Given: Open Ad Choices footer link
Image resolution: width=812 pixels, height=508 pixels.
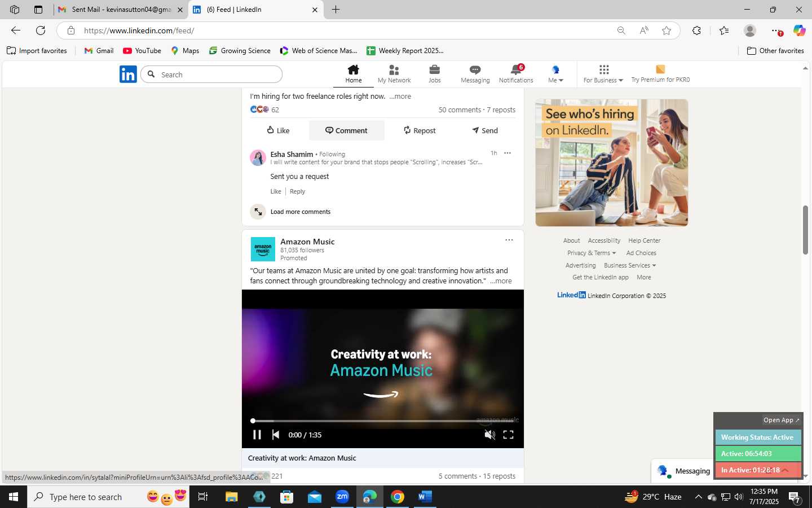Looking at the screenshot, I should click(x=641, y=253).
